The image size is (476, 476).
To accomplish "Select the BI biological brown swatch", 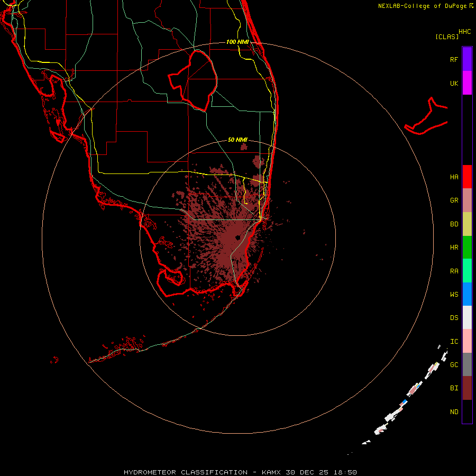I will (467, 388).
